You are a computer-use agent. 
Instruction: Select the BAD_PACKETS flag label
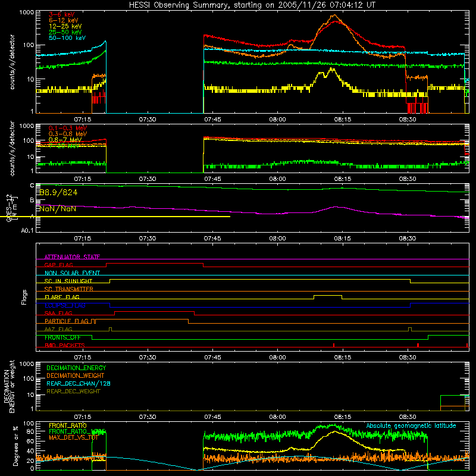point(65,345)
